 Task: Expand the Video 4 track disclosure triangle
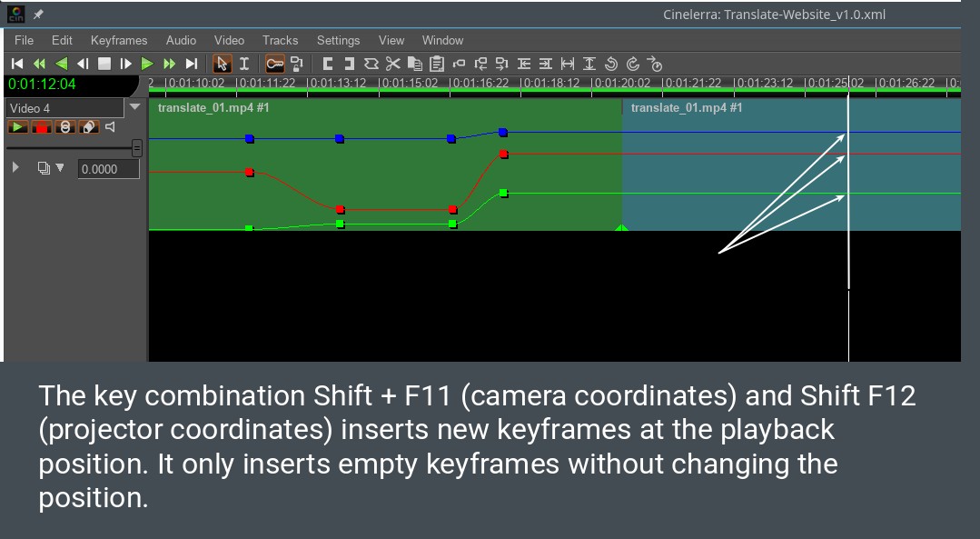[15, 168]
